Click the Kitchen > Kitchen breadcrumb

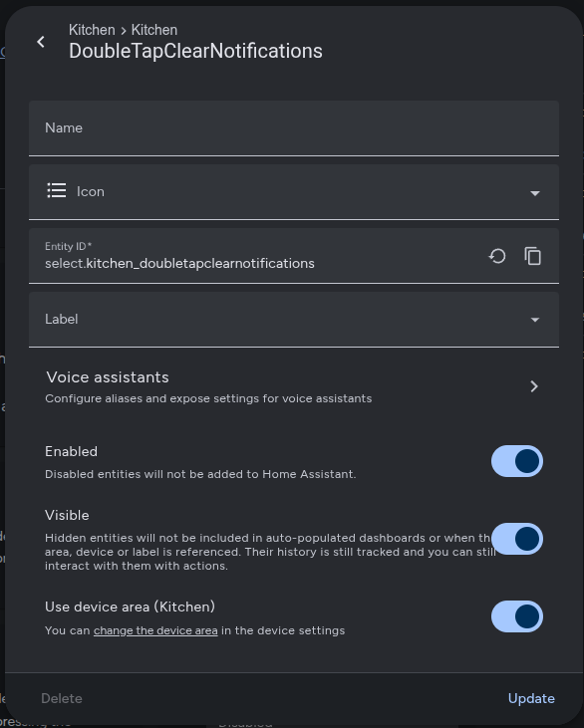pos(124,30)
